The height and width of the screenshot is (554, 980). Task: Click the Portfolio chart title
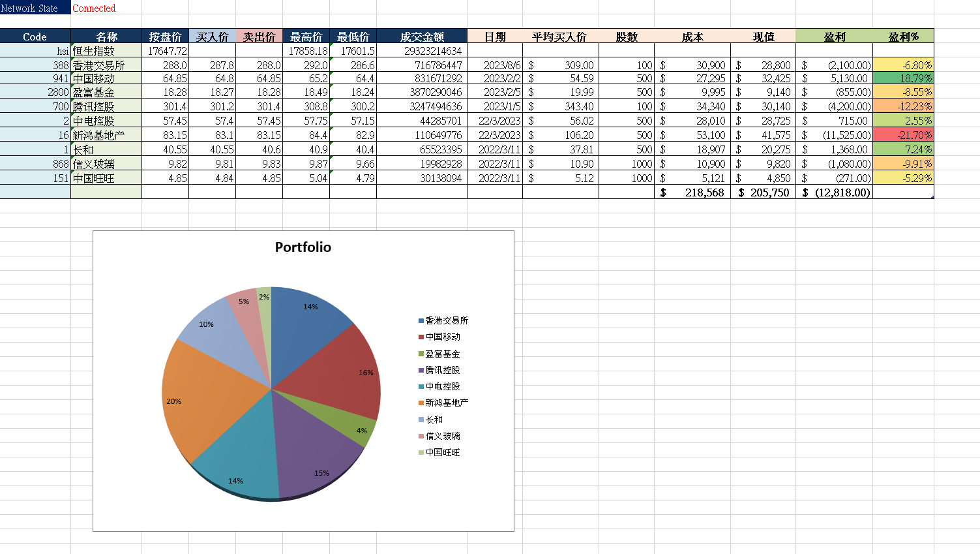[302, 247]
